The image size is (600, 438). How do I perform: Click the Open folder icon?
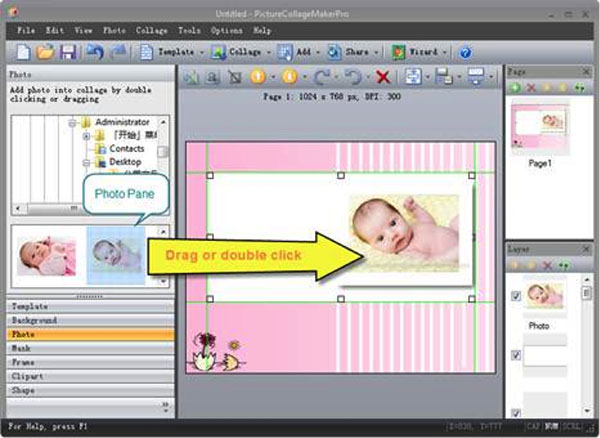coord(45,51)
